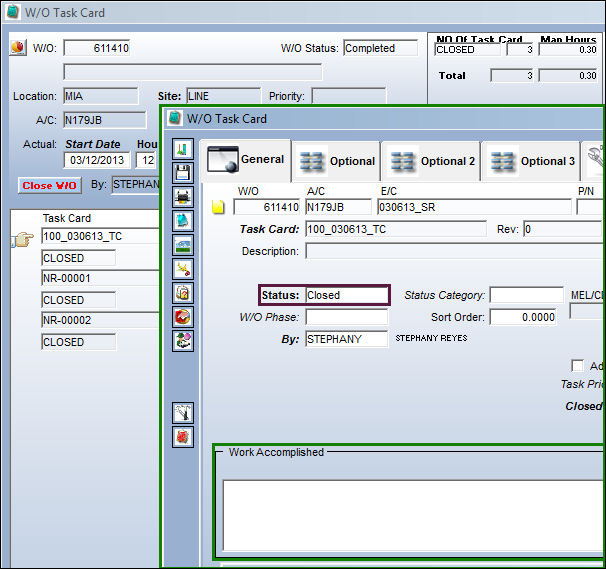Click the W/O Phase field
The image size is (606, 569).
pyautogui.click(x=347, y=317)
